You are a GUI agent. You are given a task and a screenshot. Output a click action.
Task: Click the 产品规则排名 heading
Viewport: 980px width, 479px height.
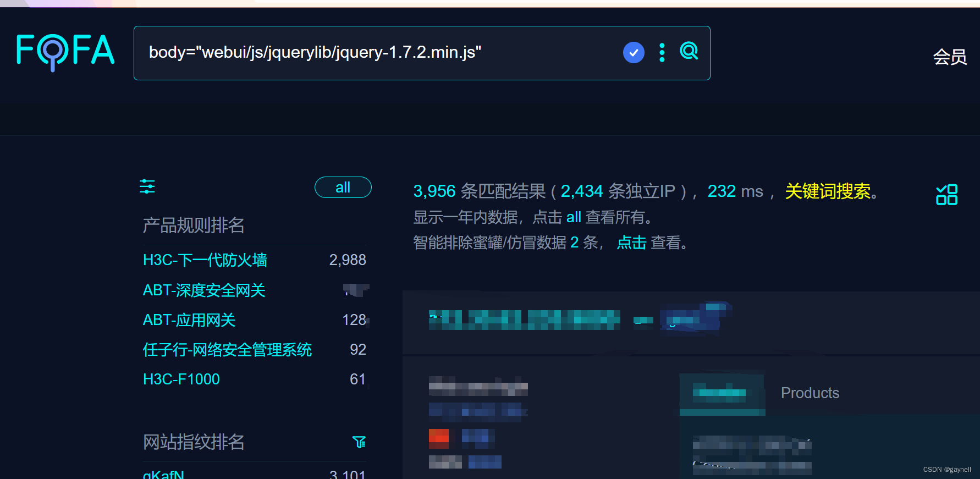click(x=194, y=225)
